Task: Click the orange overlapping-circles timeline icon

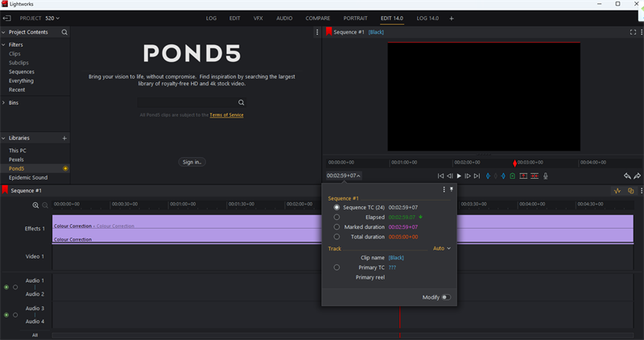Action: pyautogui.click(x=631, y=191)
